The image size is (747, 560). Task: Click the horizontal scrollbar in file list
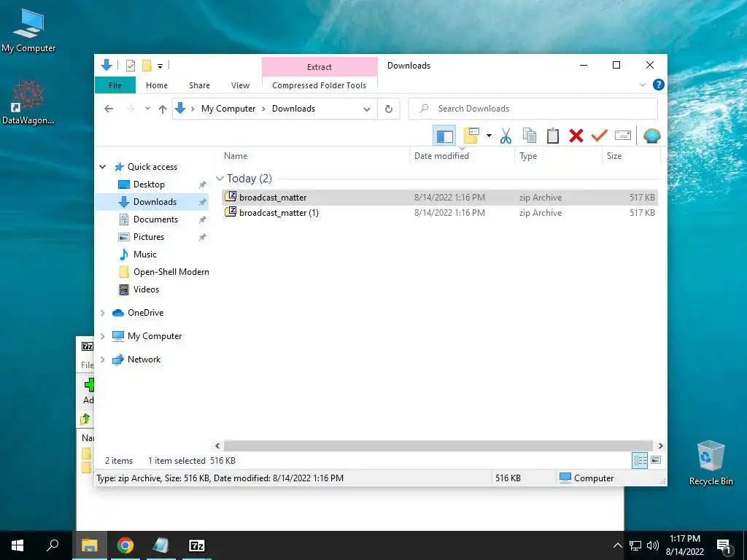(x=438, y=446)
